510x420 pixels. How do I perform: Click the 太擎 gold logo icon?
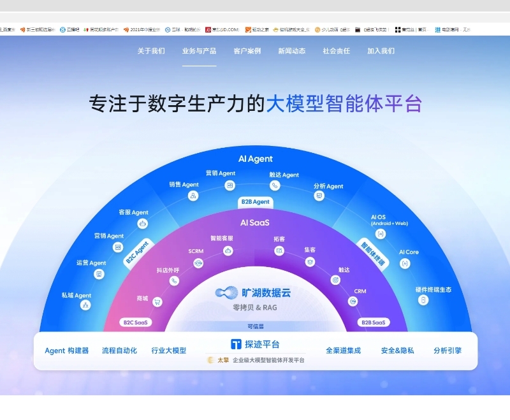tap(210, 360)
